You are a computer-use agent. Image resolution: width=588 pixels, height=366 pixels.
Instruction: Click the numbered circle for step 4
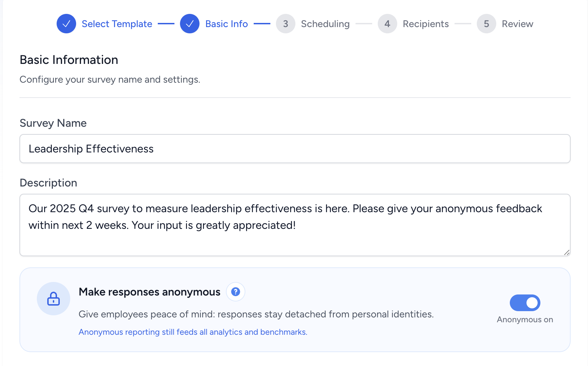(x=387, y=24)
